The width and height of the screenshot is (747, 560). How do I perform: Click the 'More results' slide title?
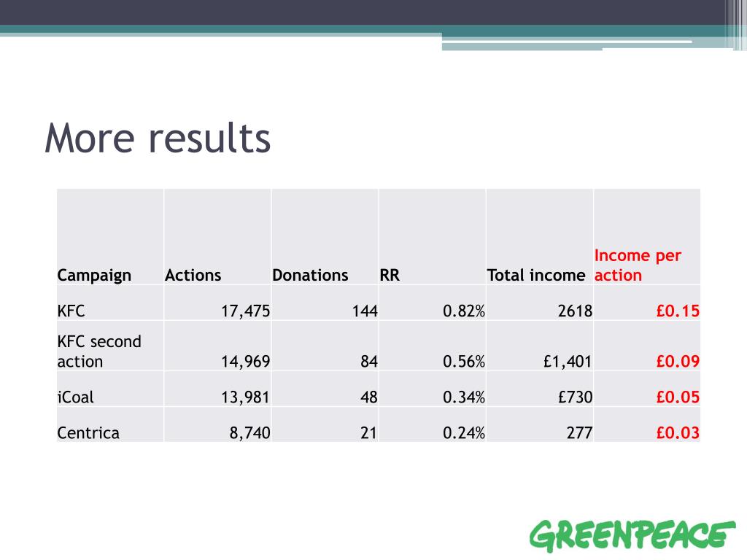(x=158, y=138)
